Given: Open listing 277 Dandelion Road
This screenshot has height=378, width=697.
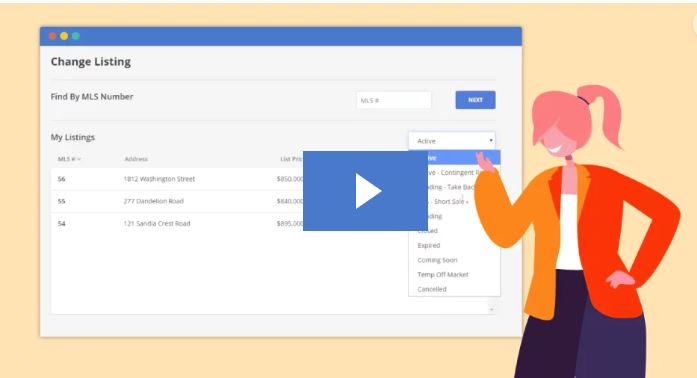Looking at the screenshot, I should [153, 201].
